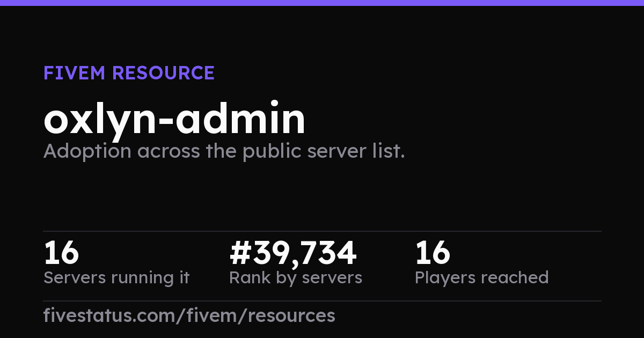Screen dimensions: 644x338
Task: Open the fivestatus.com/fivem/resources URL text
Action: pos(189,315)
